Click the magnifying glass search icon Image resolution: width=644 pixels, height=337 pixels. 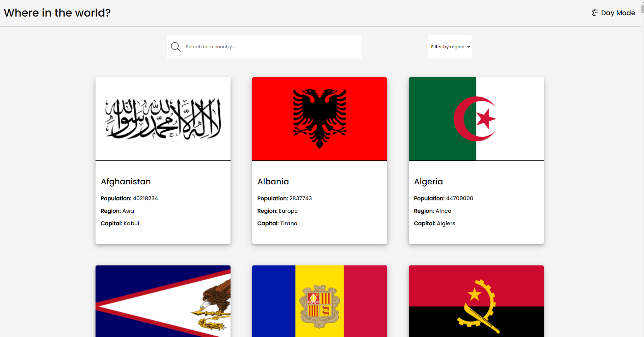coord(176,47)
